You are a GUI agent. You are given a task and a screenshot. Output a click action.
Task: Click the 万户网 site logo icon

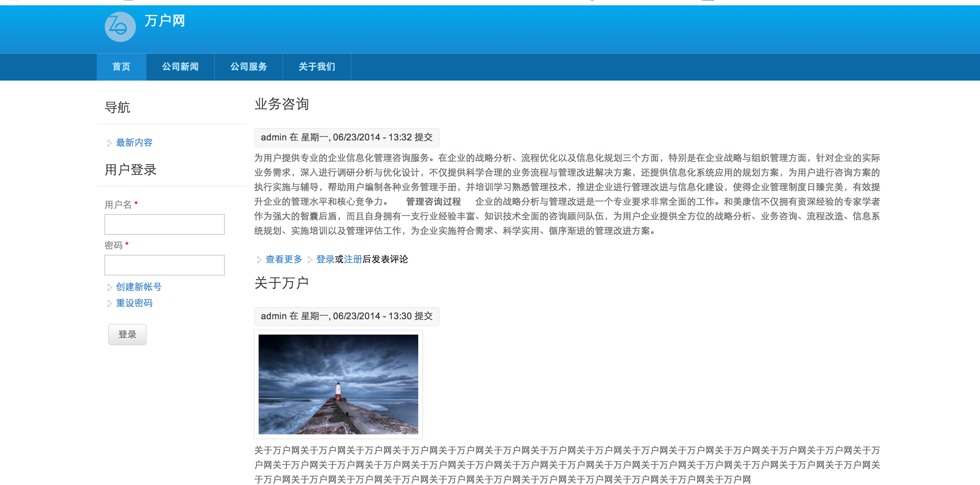click(x=120, y=27)
